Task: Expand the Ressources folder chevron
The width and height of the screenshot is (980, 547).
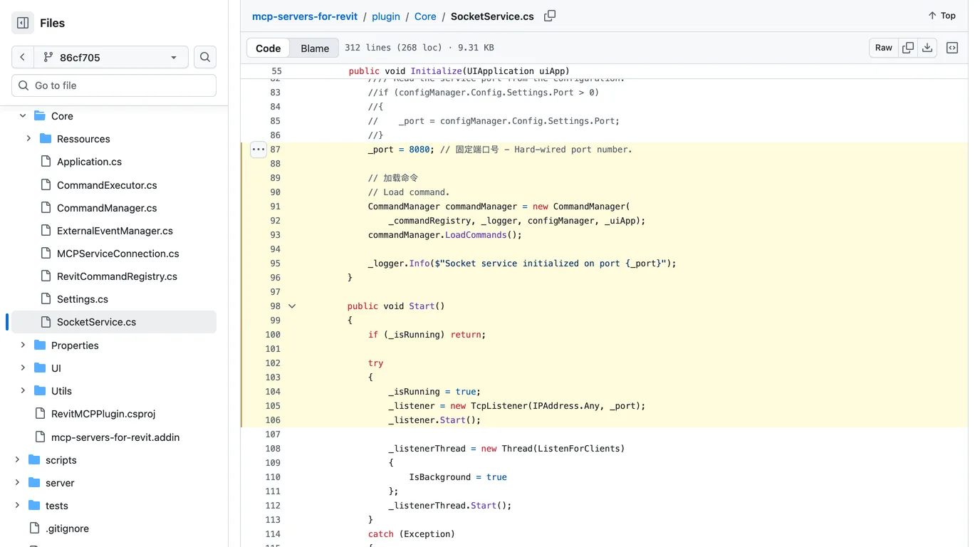Action: coord(28,138)
